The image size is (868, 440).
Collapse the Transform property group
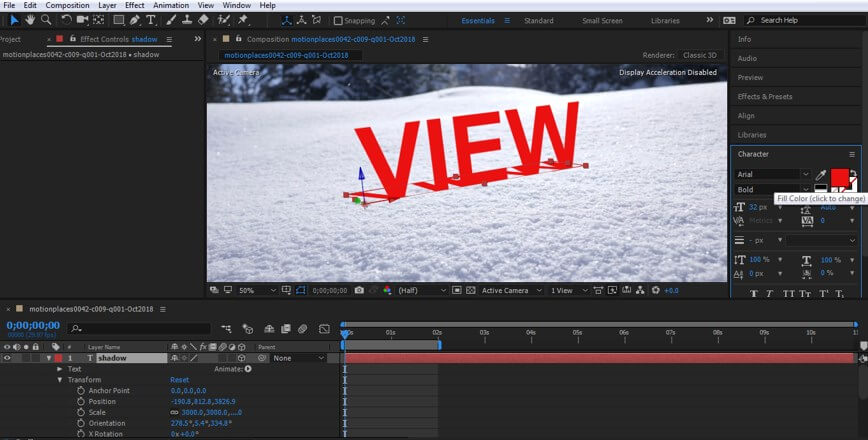pyautogui.click(x=60, y=380)
